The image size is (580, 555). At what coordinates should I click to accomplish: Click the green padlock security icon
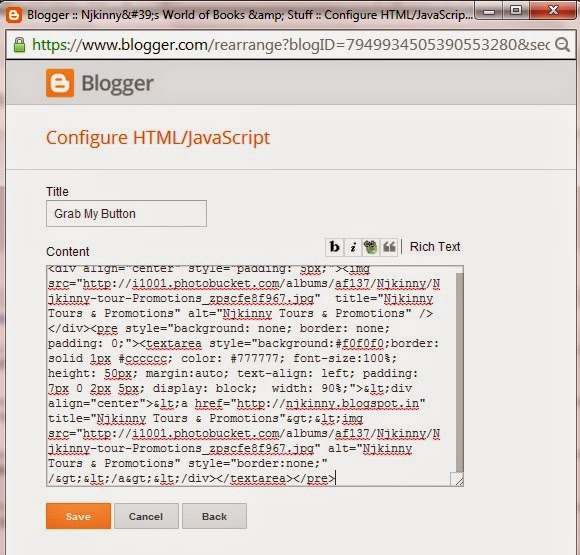[x=19, y=45]
